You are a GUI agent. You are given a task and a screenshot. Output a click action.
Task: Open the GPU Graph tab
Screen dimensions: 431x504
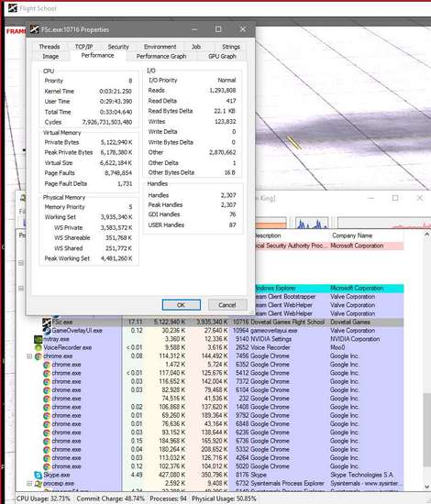coord(222,56)
